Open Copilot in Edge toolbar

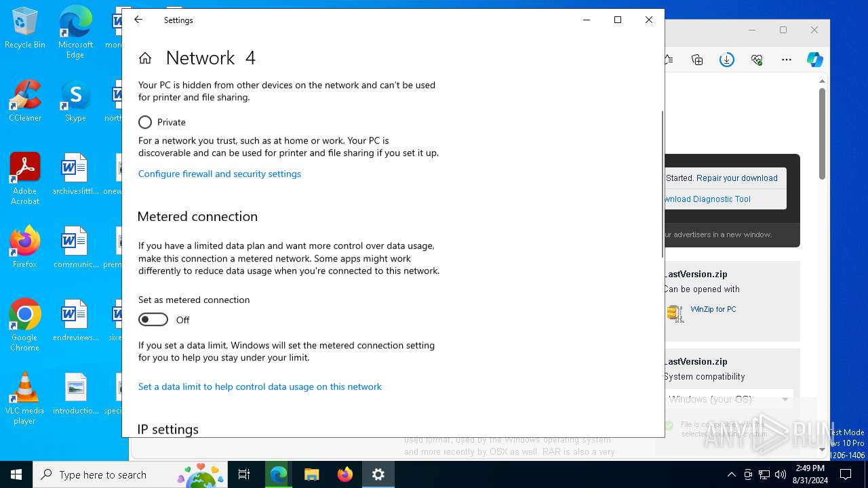tap(815, 60)
